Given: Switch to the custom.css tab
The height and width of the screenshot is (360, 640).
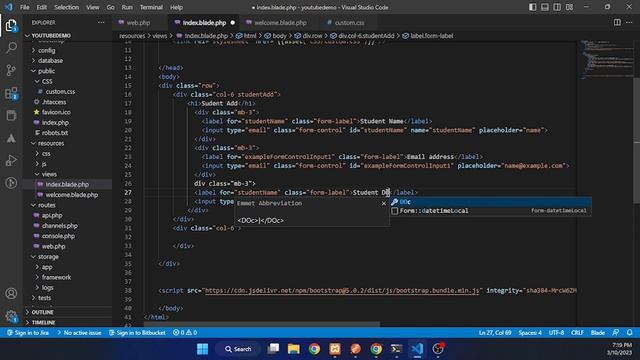Looking at the screenshot, I should click(349, 22).
